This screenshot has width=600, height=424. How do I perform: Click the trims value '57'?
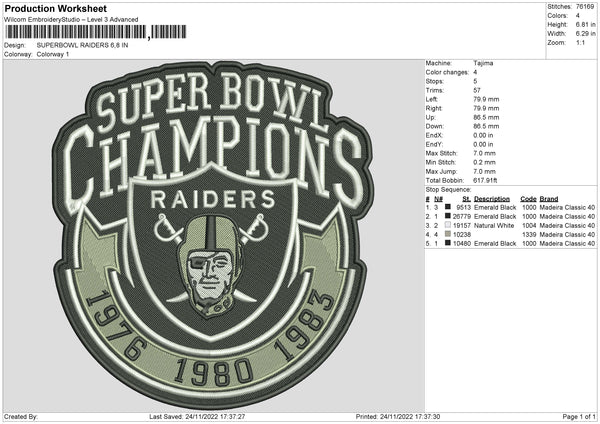click(x=477, y=90)
